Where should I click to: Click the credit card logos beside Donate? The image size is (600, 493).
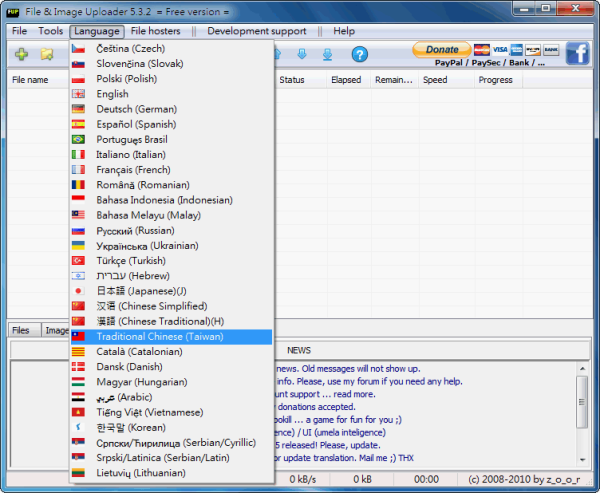(516, 49)
